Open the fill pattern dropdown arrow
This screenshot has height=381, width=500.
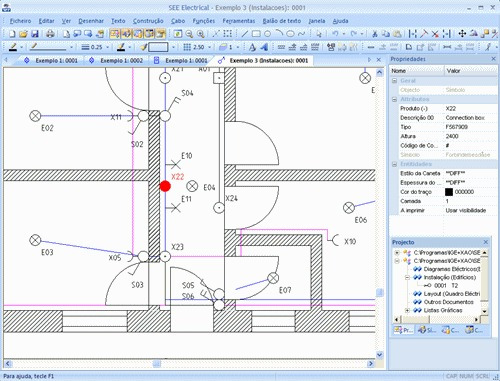(173, 47)
